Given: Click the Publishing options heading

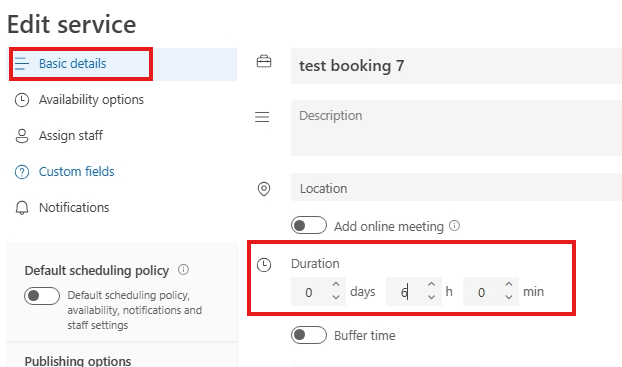Looking at the screenshot, I should (78, 361).
